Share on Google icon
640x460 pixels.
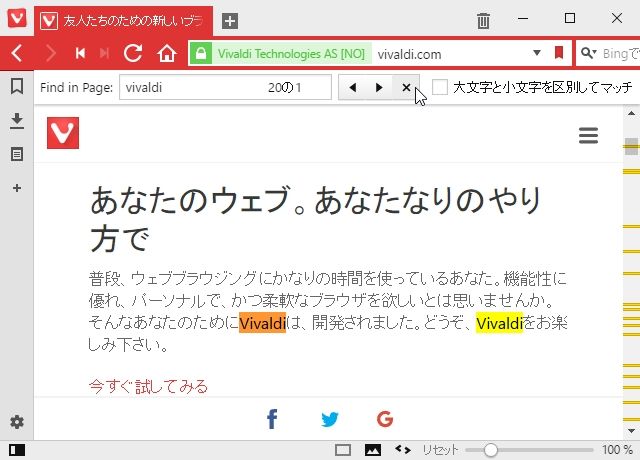click(385, 419)
